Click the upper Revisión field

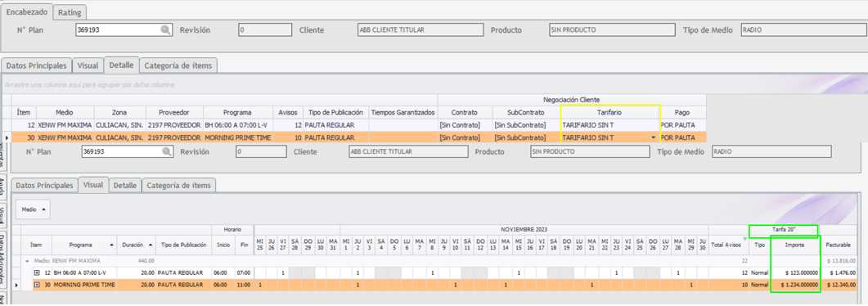tap(265, 30)
